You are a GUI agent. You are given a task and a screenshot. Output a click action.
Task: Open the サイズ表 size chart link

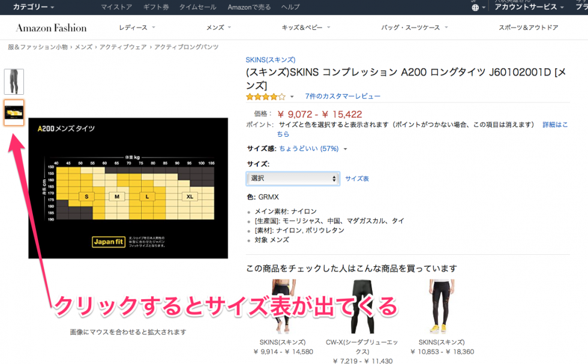coord(356,179)
